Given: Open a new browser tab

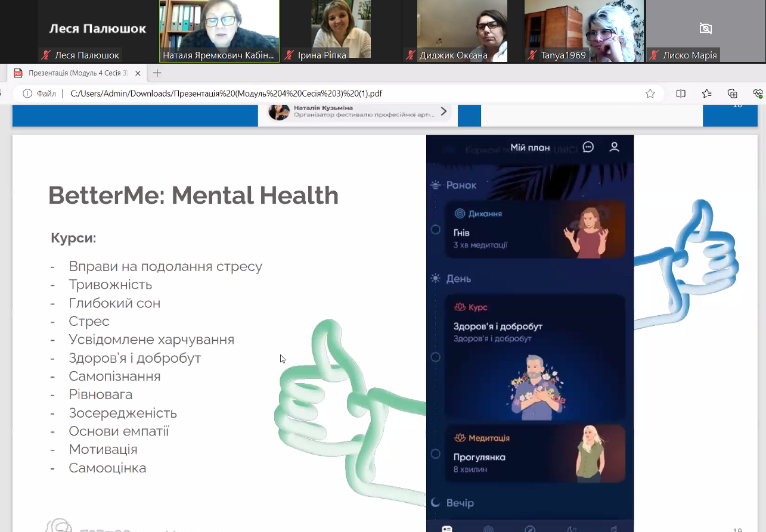Looking at the screenshot, I should [x=157, y=73].
